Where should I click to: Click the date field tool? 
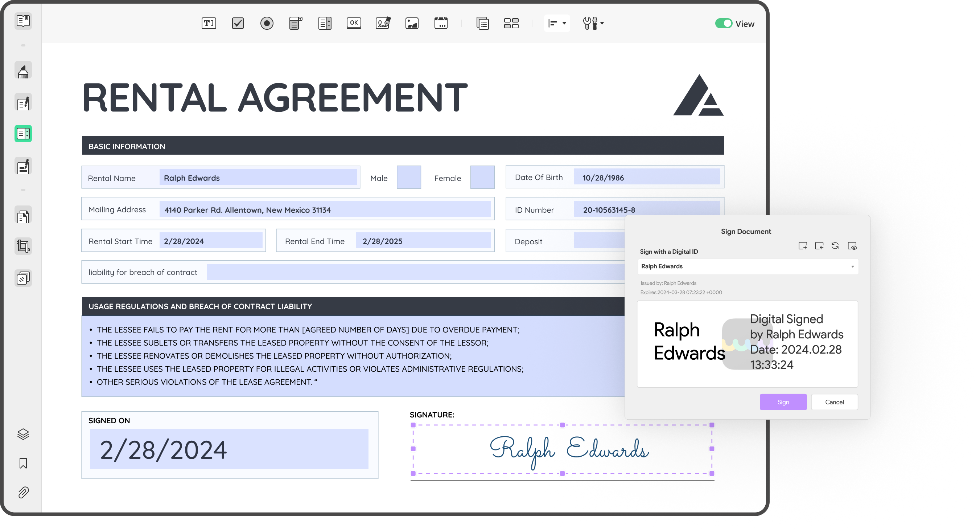[441, 23]
